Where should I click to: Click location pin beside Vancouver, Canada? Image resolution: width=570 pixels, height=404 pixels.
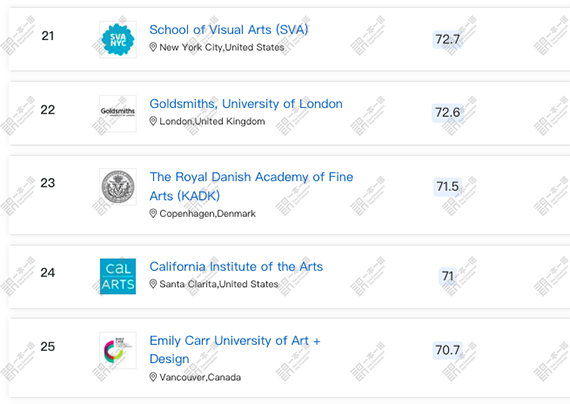pos(153,377)
